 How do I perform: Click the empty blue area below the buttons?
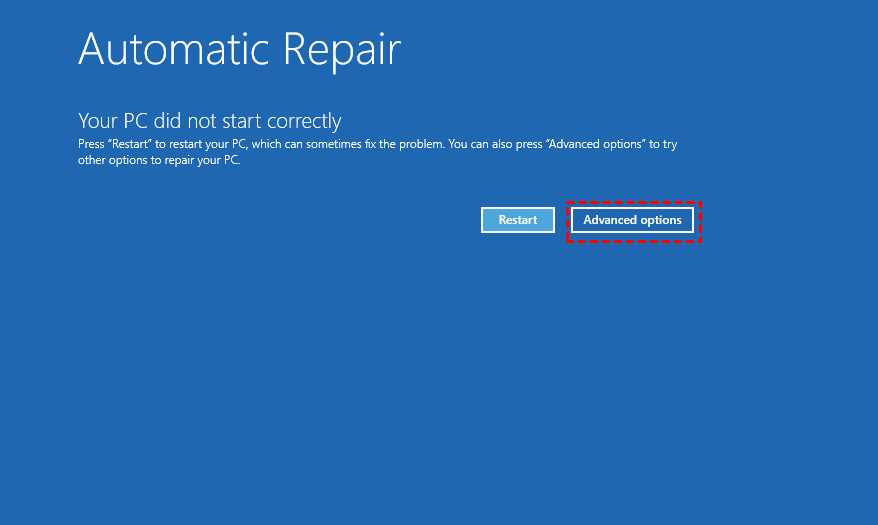point(440,380)
